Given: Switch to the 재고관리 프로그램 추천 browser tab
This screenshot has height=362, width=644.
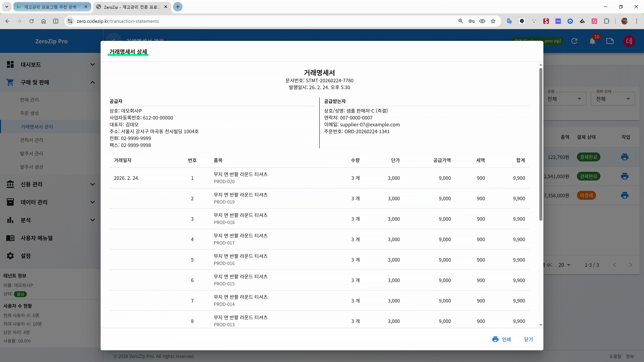Looking at the screenshot, I should click(50, 7).
